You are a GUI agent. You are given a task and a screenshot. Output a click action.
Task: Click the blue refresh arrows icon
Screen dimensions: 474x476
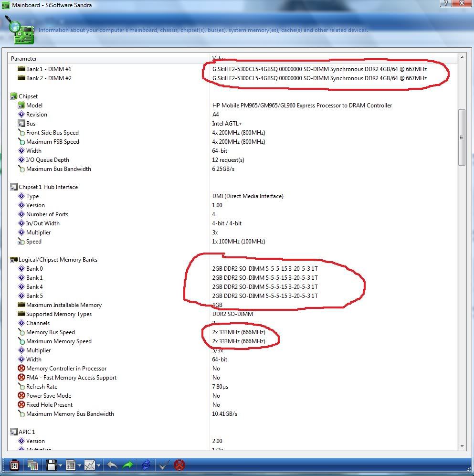pos(146,465)
